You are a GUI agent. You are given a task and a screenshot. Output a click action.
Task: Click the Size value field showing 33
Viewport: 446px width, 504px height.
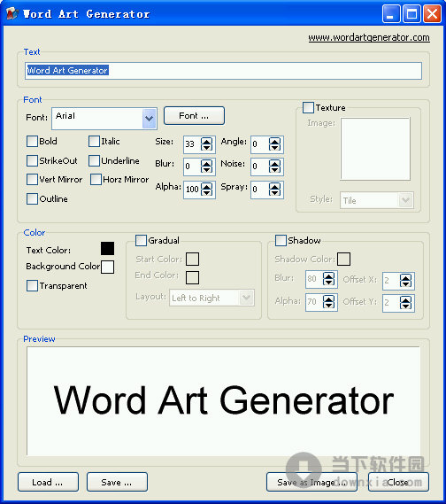[x=192, y=144]
